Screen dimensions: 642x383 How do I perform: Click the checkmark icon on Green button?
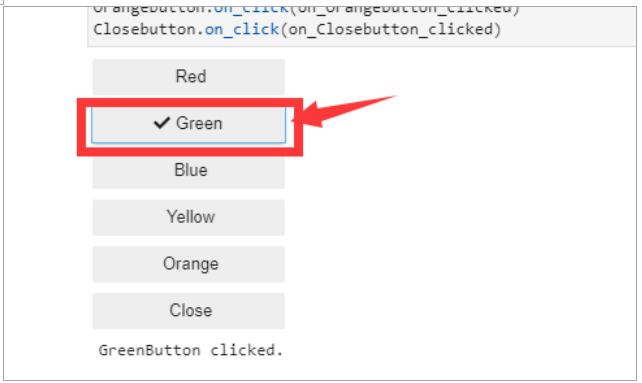[162, 122]
